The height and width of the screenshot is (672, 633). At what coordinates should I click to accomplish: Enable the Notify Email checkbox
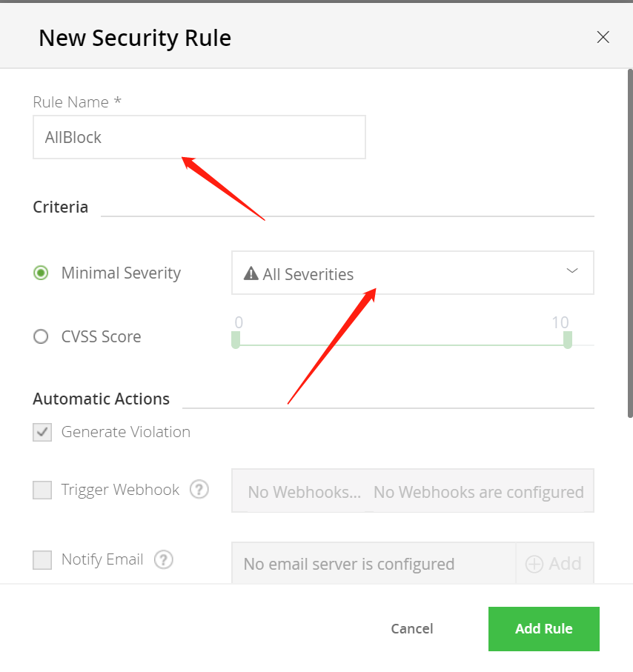(x=42, y=559)
